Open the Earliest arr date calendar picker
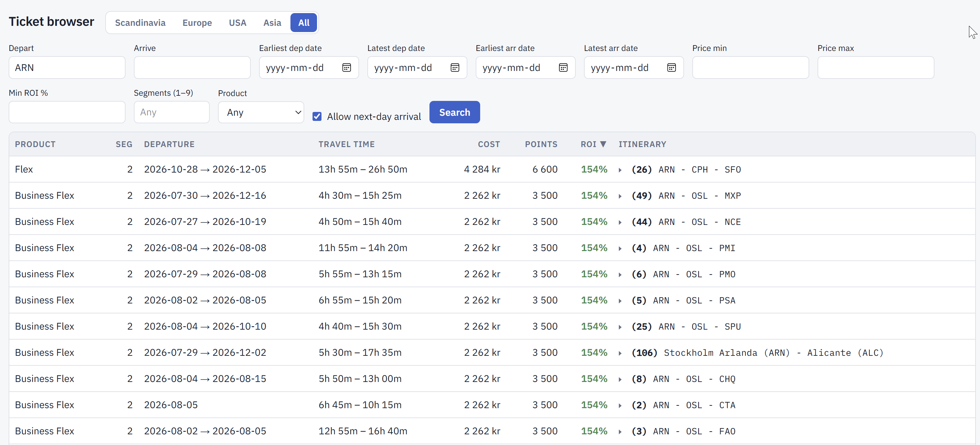The height and width of the screenshot is (445, 980). tap(563, 68)
